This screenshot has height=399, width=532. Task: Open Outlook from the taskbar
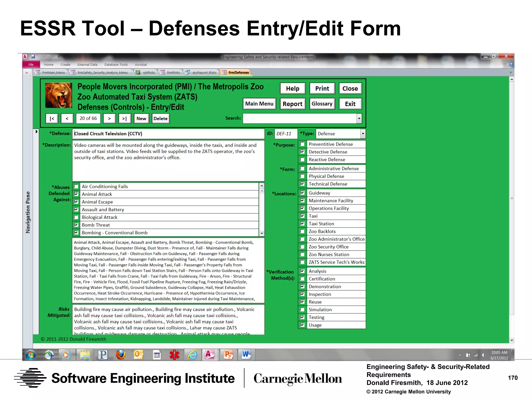[138, 355]
